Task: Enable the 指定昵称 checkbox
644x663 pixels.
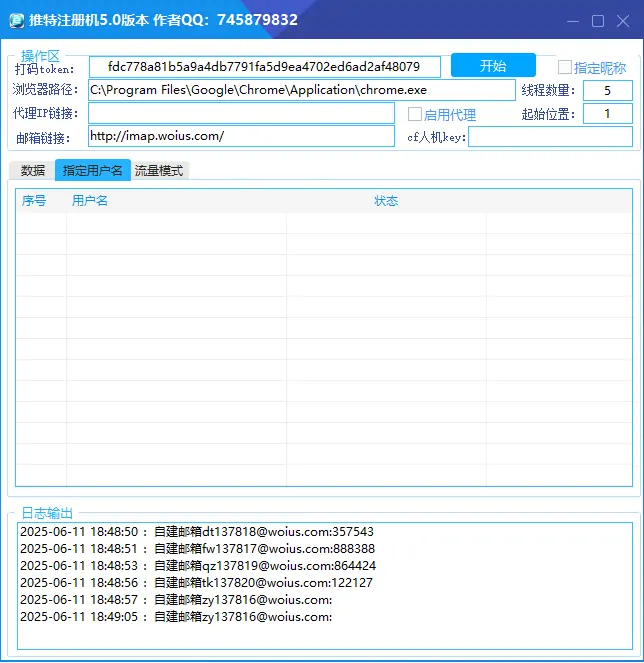Action: [x=565, y=67]
